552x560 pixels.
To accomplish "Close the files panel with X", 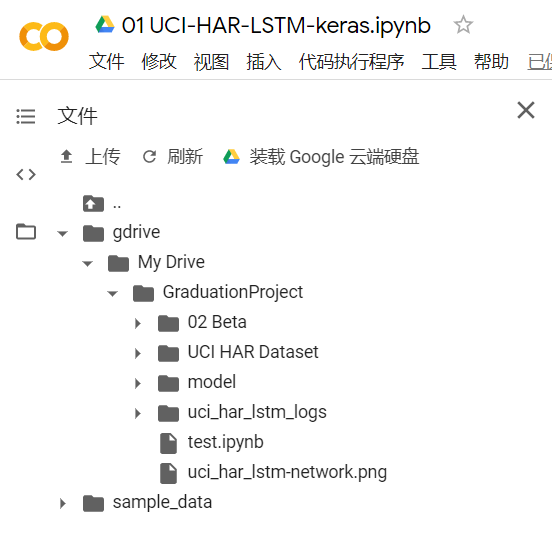I will point(526,110).
